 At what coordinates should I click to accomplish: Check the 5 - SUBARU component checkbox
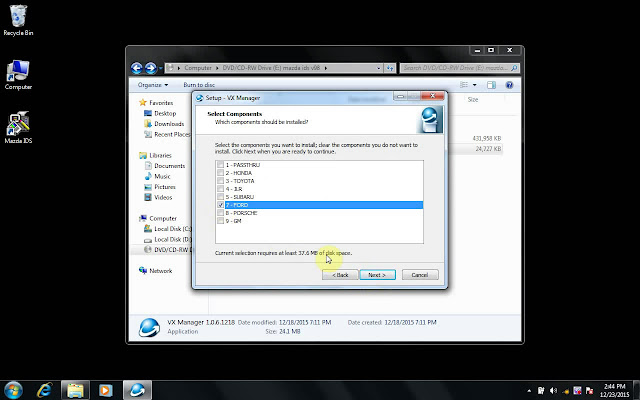[x=220, y=197]
